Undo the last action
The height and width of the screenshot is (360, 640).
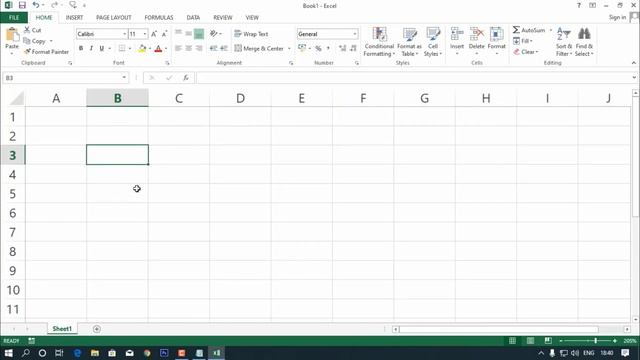pos(36,5)
